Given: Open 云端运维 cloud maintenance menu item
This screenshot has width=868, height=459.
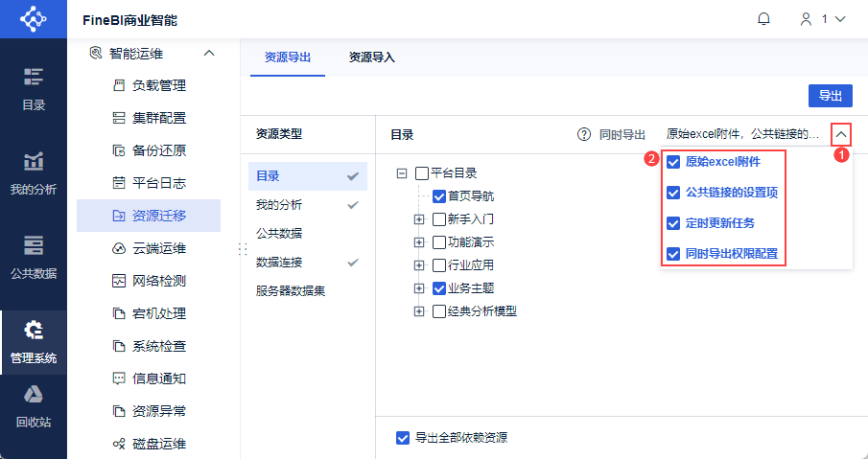Looking at the screenshot, I should pyautogui.click(x=158, y=248).
